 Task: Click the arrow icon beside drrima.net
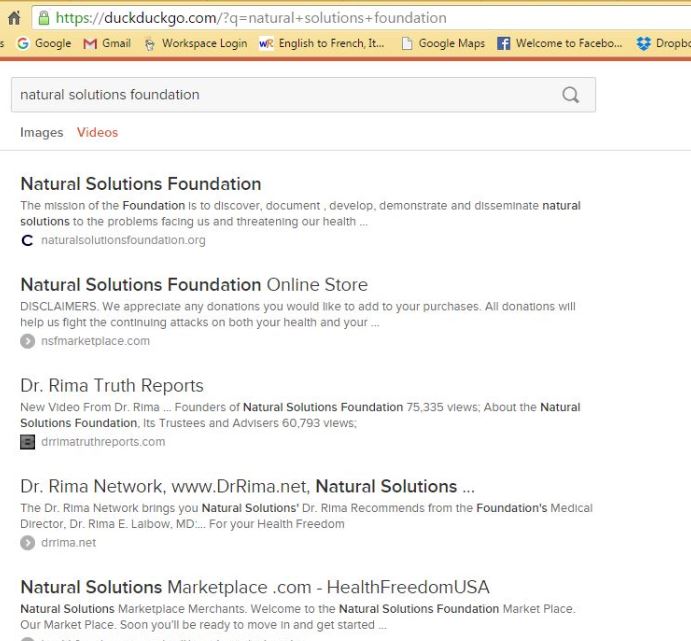(x=27, y=543)
